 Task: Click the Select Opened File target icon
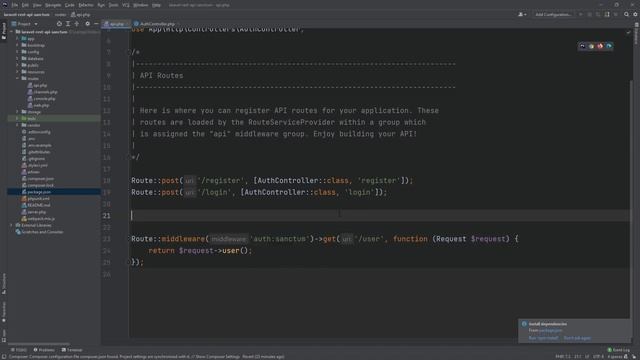pos(59,24)
